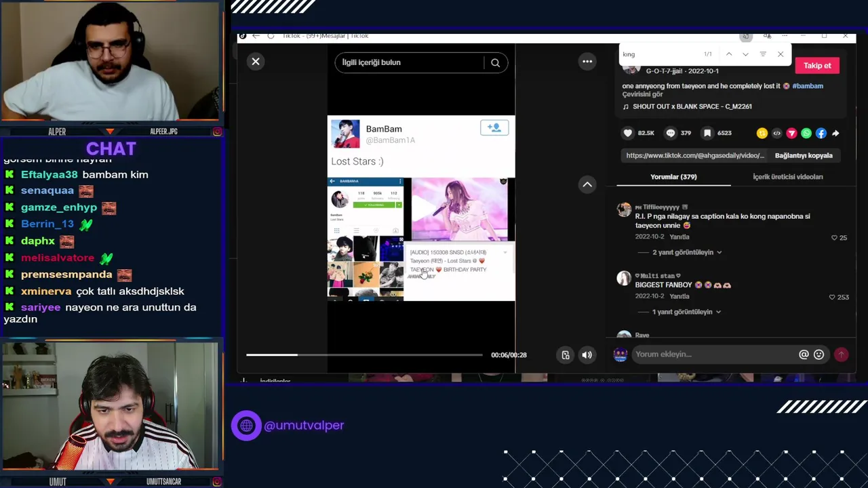The height and width of the screenshot is (488, 868).
Task: Get embed code icon
Action: click(777, 134)
